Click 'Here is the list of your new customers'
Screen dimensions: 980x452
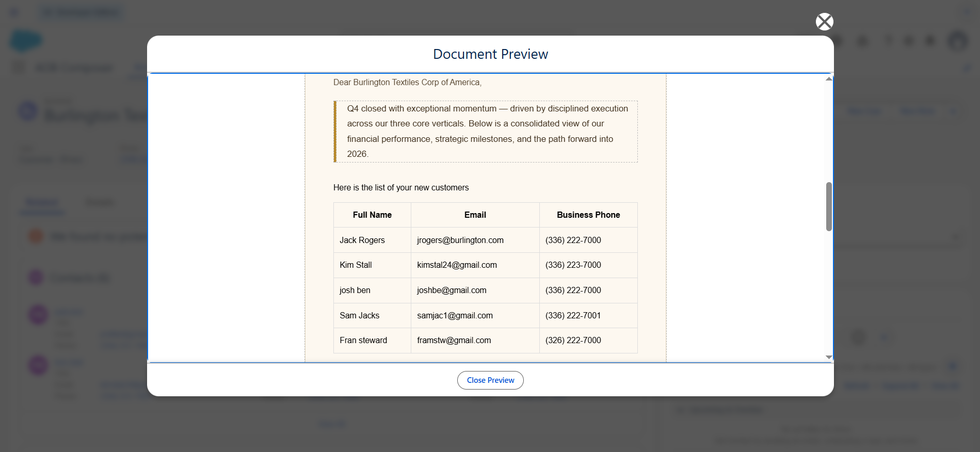tap(401, 188)
